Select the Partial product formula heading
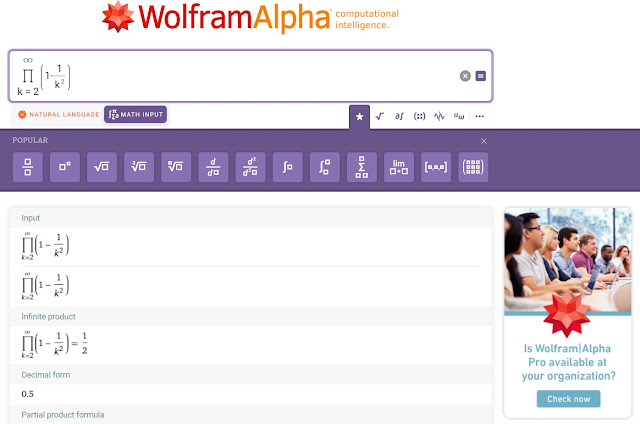The height and width of the screenshot is (424, 640). point(62,415)
